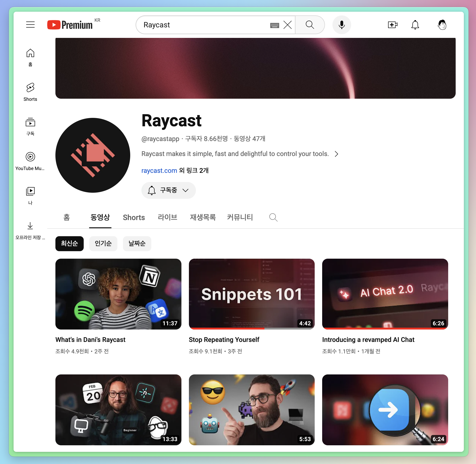Screen dimensions: 476x464
Task: Open Shorts from the sidebar
Action: coord(30,92)
